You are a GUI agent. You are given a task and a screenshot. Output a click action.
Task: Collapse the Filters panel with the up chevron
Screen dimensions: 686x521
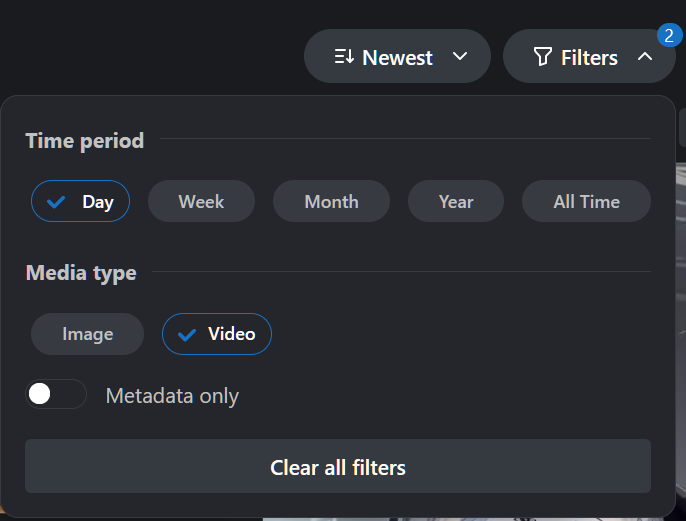click(645, 56)
